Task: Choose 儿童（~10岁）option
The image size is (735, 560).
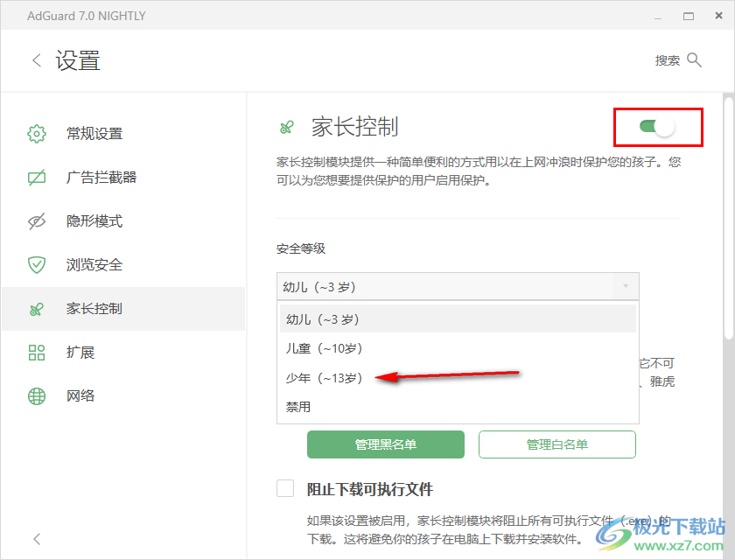Action: pos(323,348)
